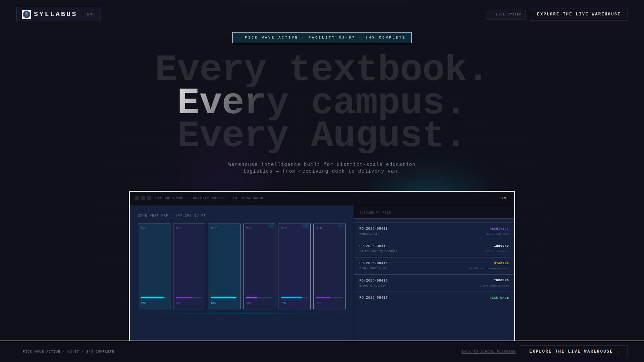Click the Z-C cyan utilization bar
The image size is (644, 362).
[223, 298]
